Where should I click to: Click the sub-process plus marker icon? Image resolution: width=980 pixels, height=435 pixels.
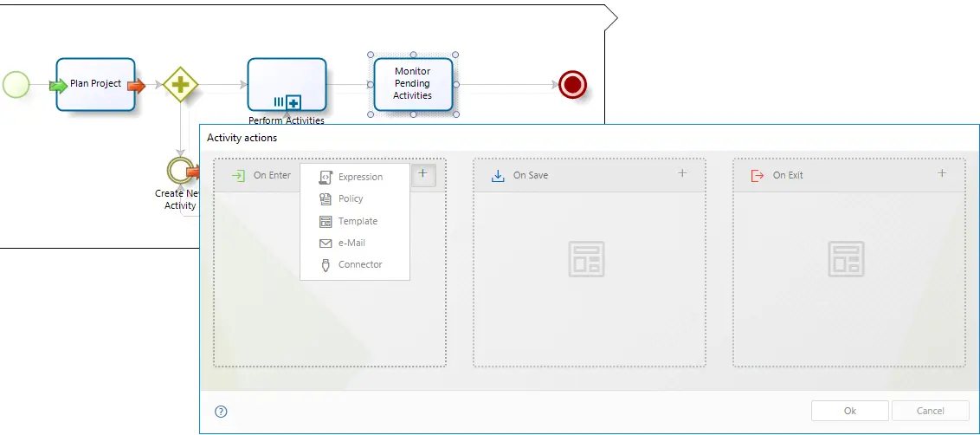tap(293, 102)
